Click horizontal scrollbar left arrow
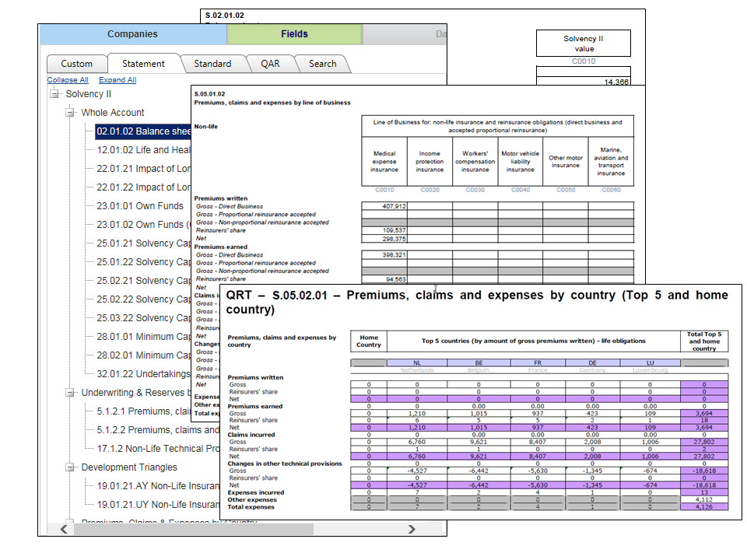The image size is (747, 560). [x=64, y=529]
